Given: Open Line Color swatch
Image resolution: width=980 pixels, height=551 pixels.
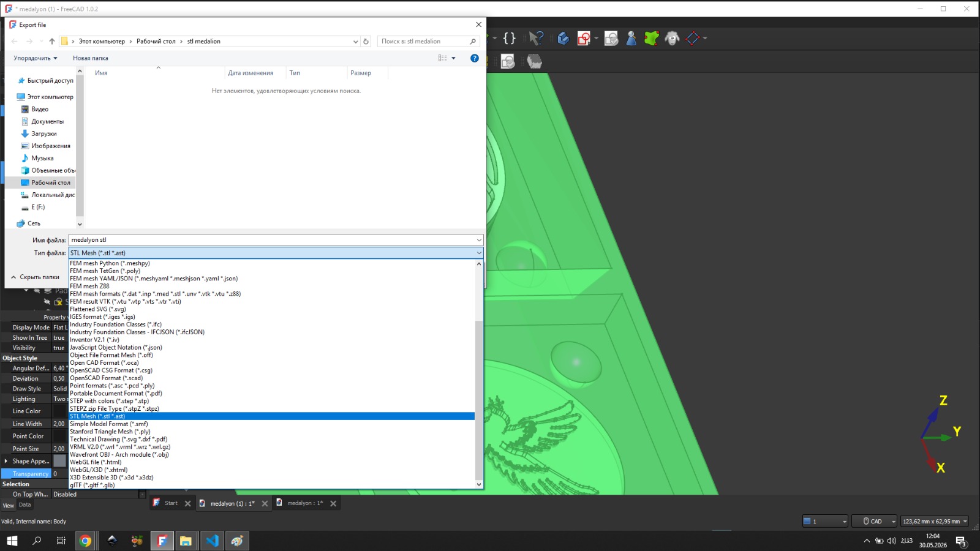Looking at the screenshot, I should click(59, 411).
